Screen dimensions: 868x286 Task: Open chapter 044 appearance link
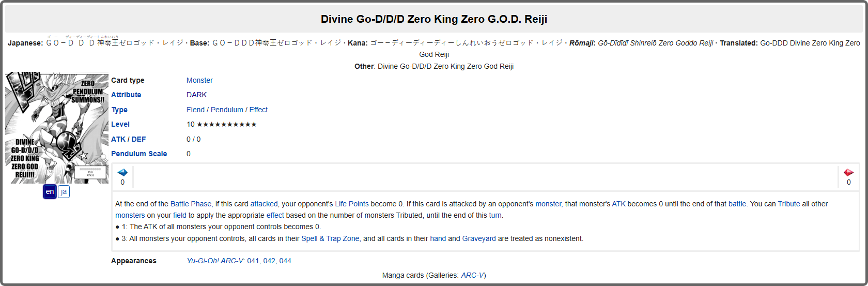point(285,261)
